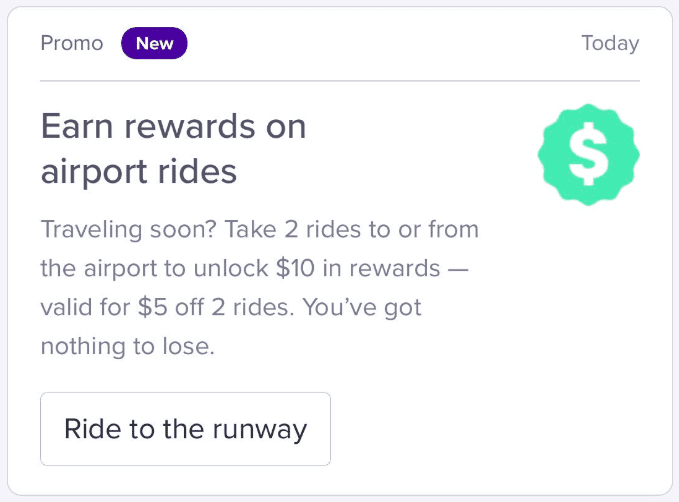679x502 pixels.
Task: Click the word 'runway' in the button
Action: 260,429
